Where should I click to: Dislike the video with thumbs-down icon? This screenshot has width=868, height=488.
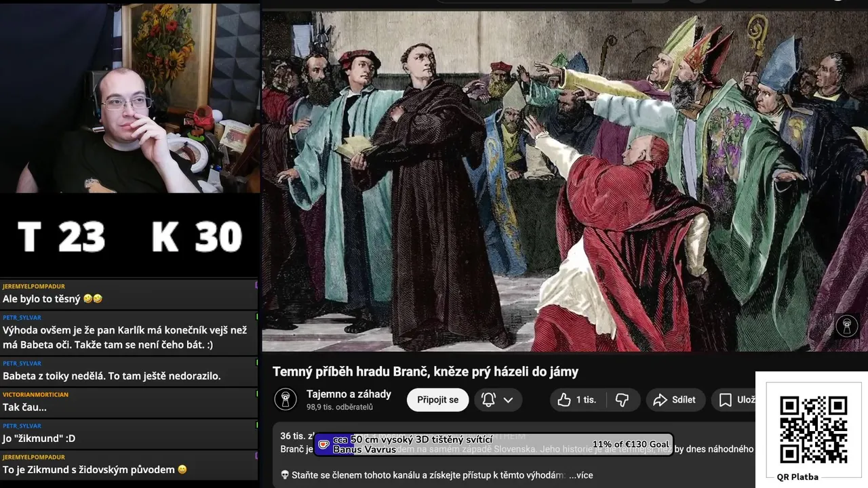coord(622,400)
